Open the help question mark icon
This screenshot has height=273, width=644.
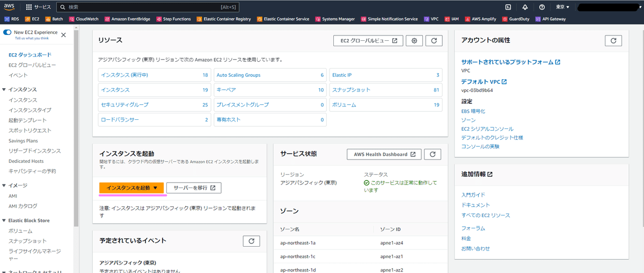pyautogui.click(x=542, y=7)
